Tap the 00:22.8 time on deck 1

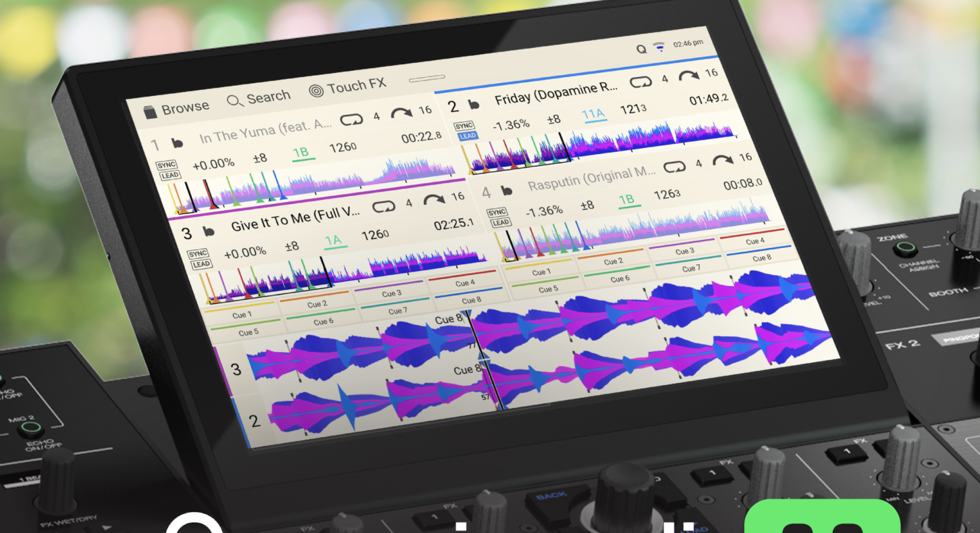(x=422, y=137)
